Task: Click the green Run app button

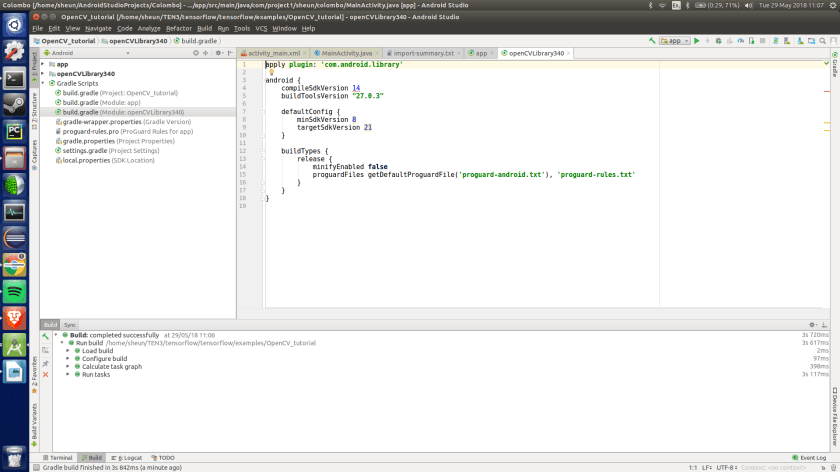Action: click(697, 41)
